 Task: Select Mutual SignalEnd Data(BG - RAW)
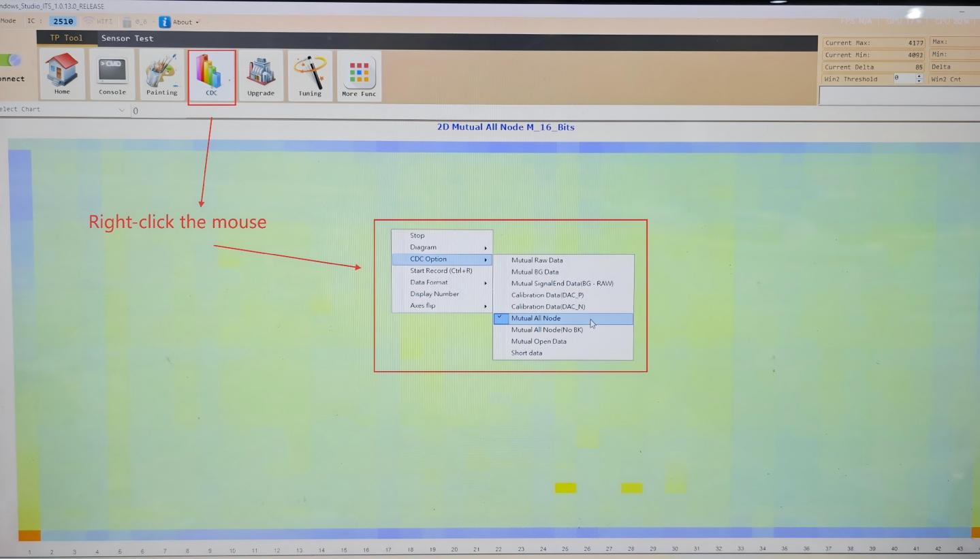tap(563, 283)
